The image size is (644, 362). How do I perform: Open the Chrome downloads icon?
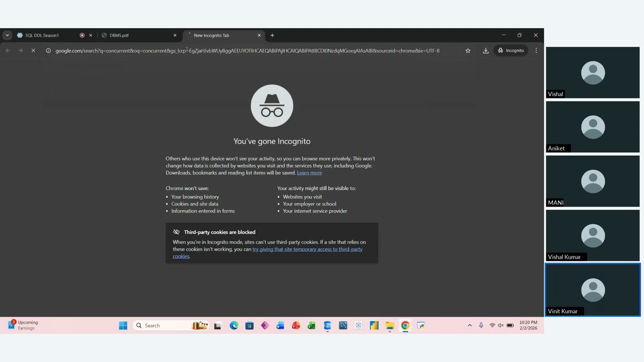(486, 50)
